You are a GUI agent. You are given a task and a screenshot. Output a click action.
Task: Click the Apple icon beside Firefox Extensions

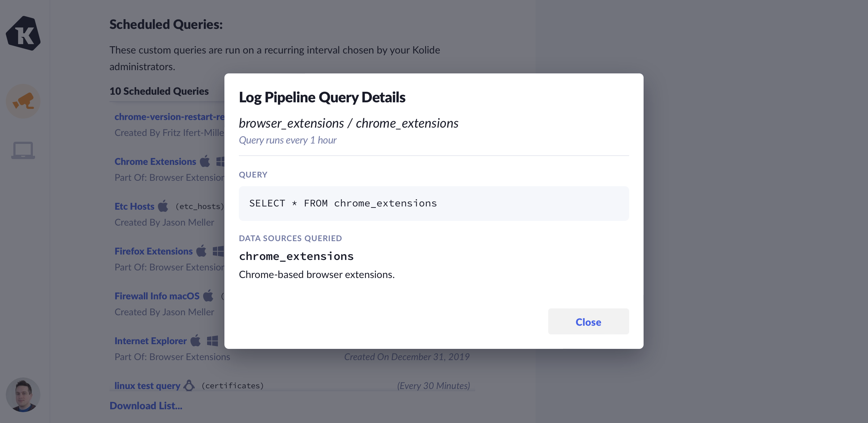pyautogui.click(x=201, y=251)
